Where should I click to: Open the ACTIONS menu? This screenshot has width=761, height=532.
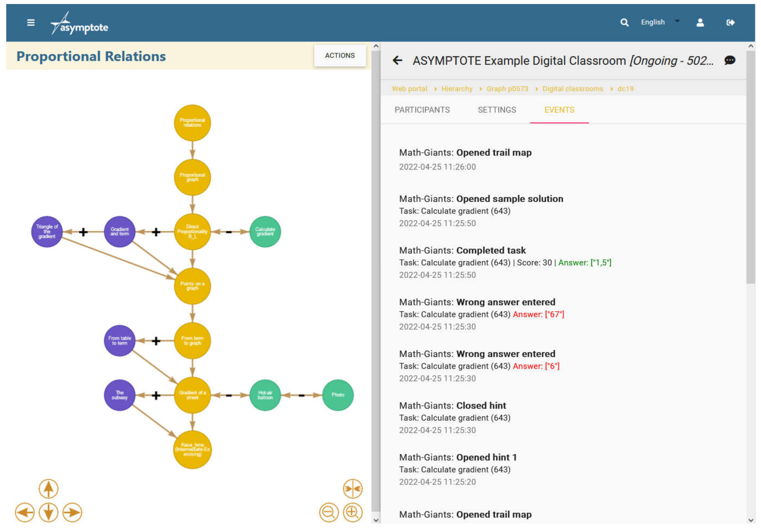340,55
